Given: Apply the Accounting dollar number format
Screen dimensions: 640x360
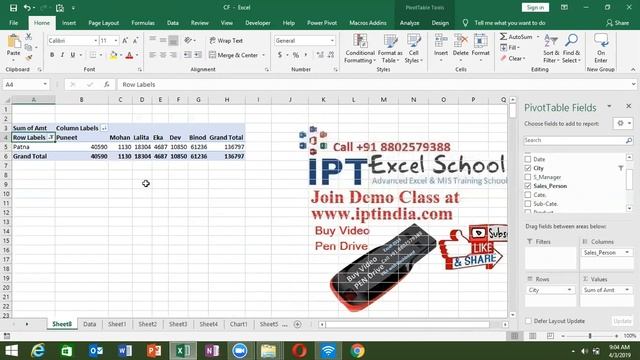Looking at the screenshot, I should click(x=280, y=55).
